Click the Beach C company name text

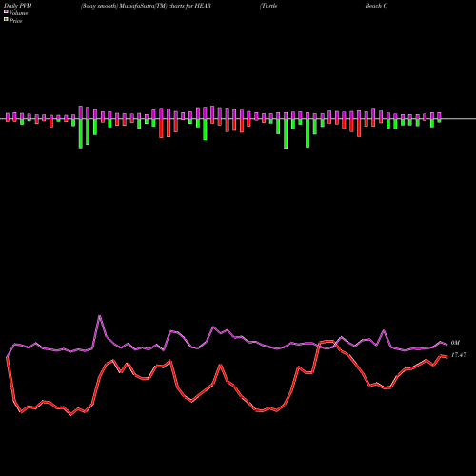click(376, 6)
